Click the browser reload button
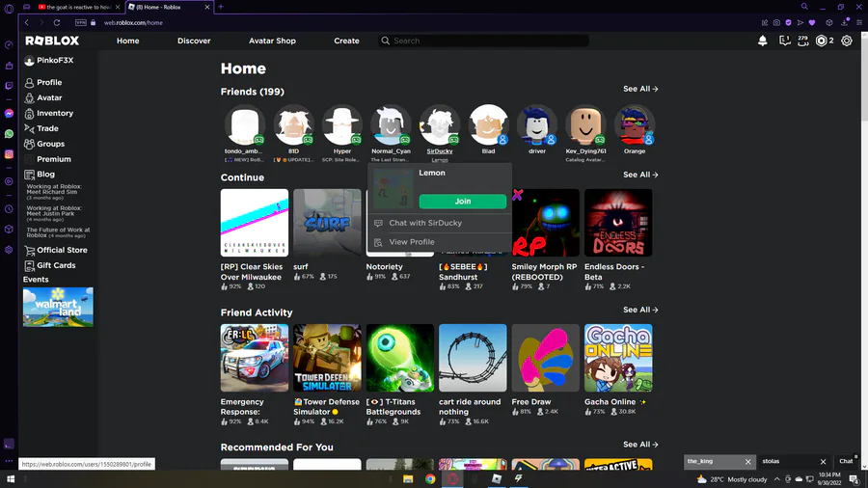This screenshot has width=868, height=488. pos(57,23)
